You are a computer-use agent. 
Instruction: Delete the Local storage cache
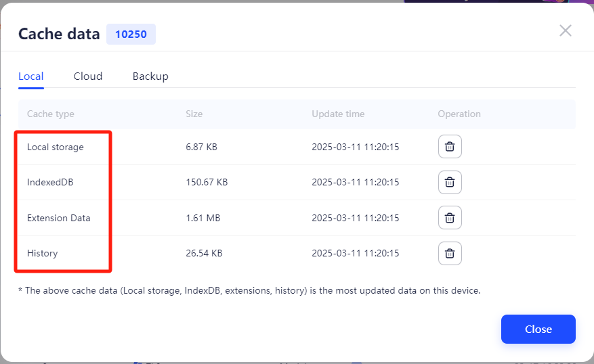[450, 146]
